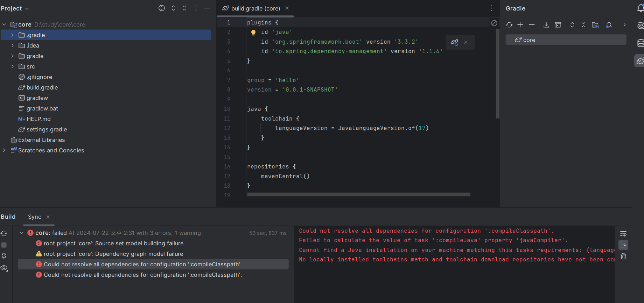Expand the .gradle folder
This screenshot has width=644, height=303.
[x=13, y=35]
